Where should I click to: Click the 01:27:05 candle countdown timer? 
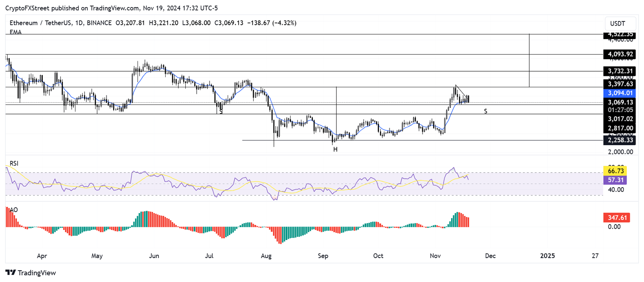point(621,110)
